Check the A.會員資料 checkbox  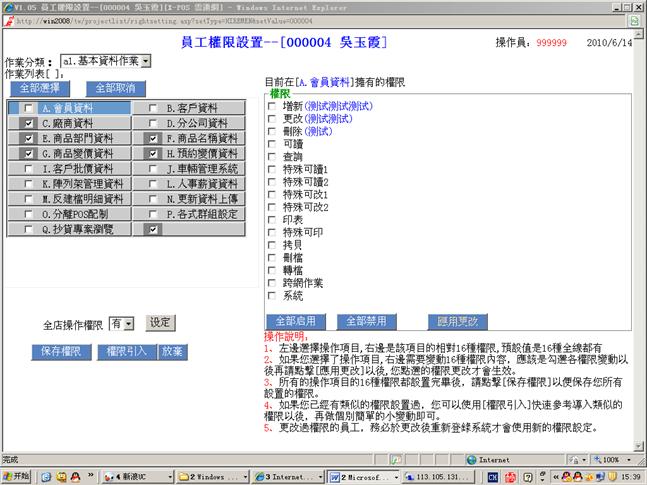click(29, 108)
